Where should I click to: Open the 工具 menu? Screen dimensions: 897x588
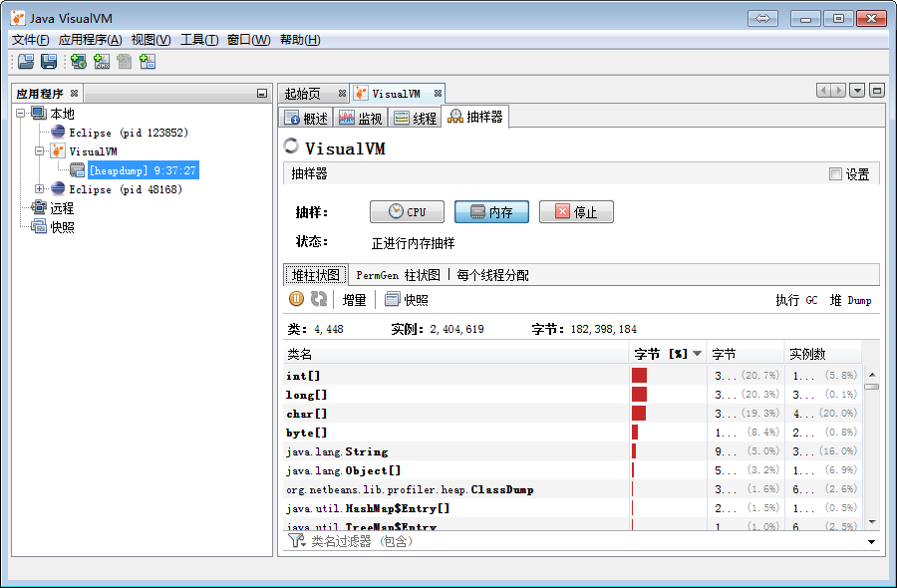pyautogui.click(x=199, y=40)
